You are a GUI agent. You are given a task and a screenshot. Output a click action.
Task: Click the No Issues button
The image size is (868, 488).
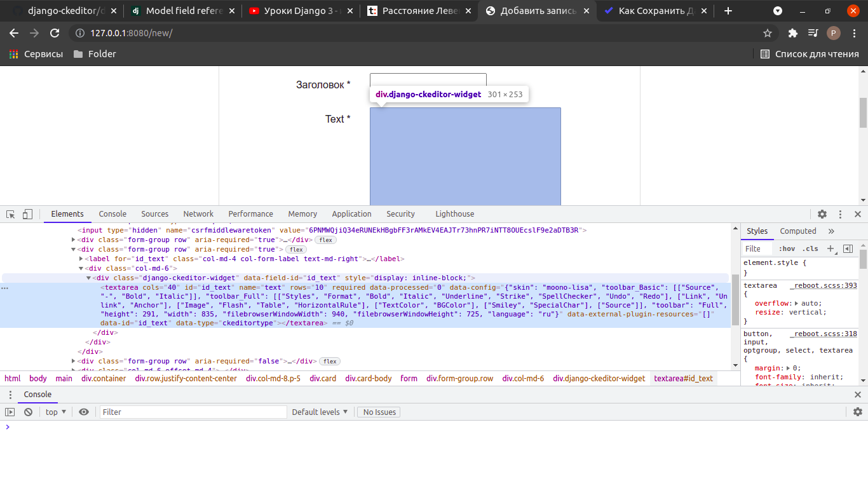(379, 412)
